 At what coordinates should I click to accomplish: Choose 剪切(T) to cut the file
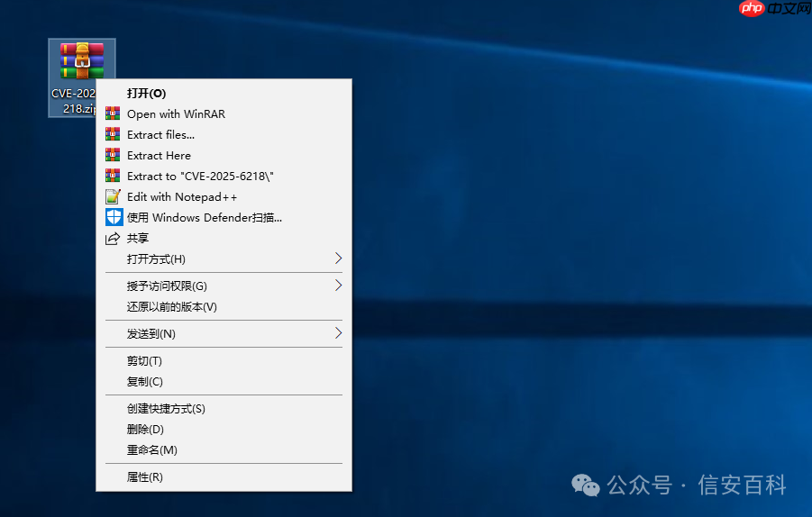(224, 360)
